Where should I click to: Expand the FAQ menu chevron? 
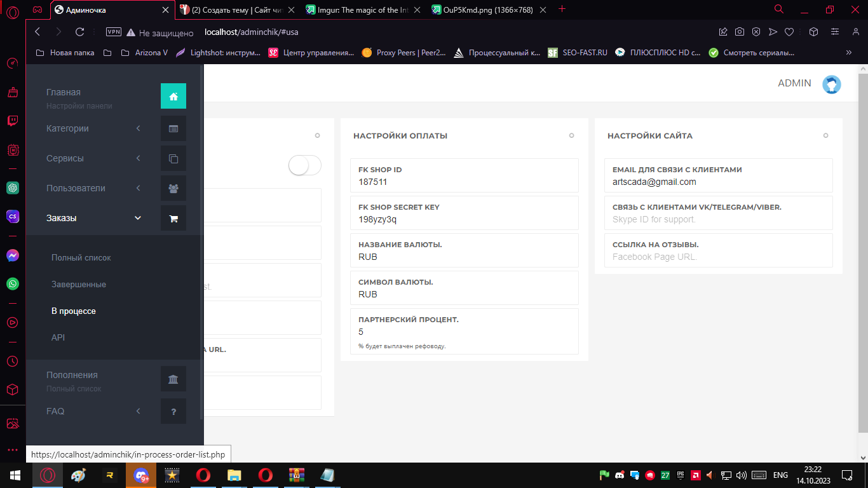coord(139,411)
